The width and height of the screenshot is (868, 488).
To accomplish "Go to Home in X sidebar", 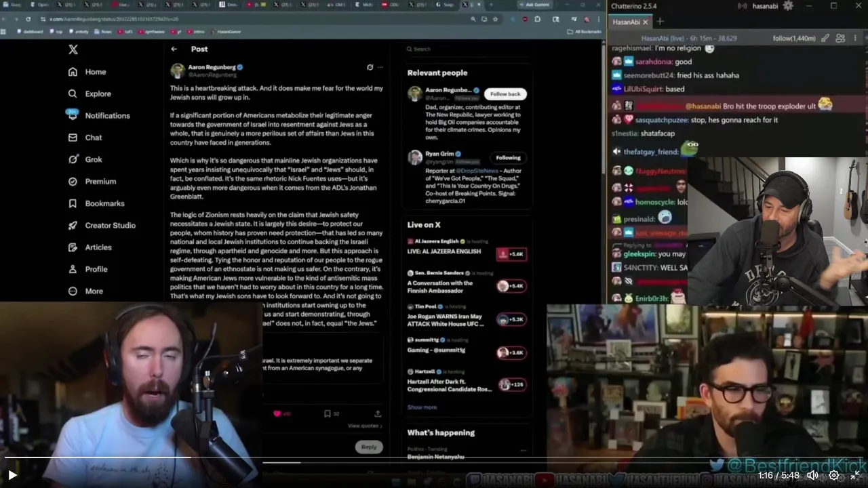I will click(87, 72).
